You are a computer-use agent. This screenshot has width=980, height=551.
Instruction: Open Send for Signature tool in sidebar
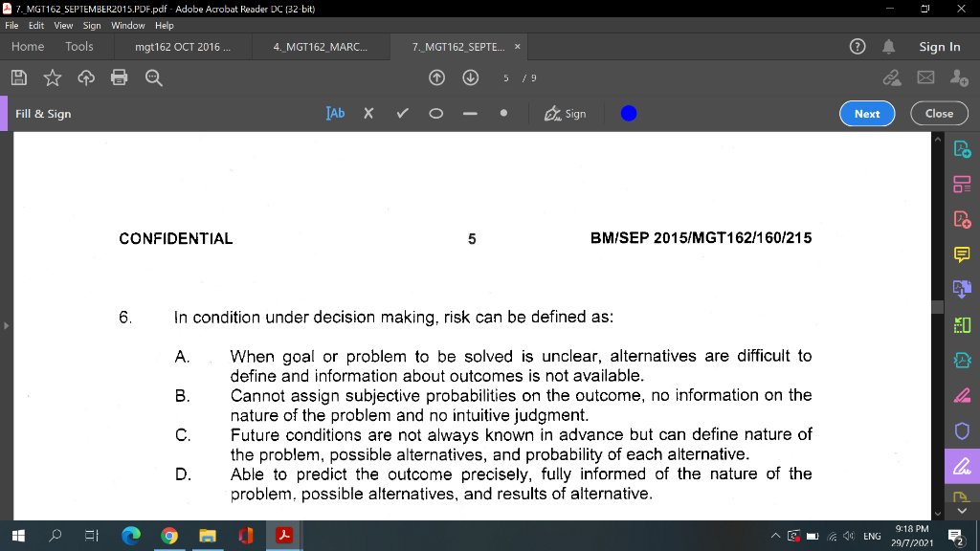(962, 361)
